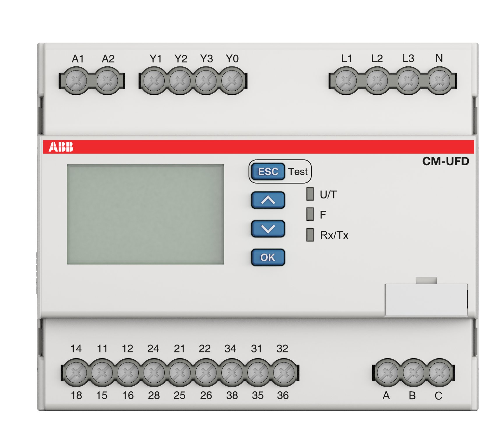Click the ABB logo
Screen dimensions: 504x429
(x=61, y=147)
